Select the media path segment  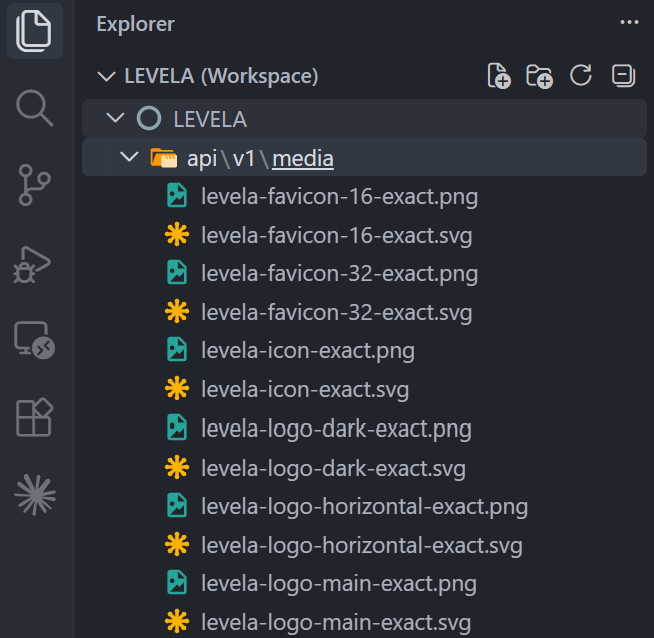click(303, 159)
